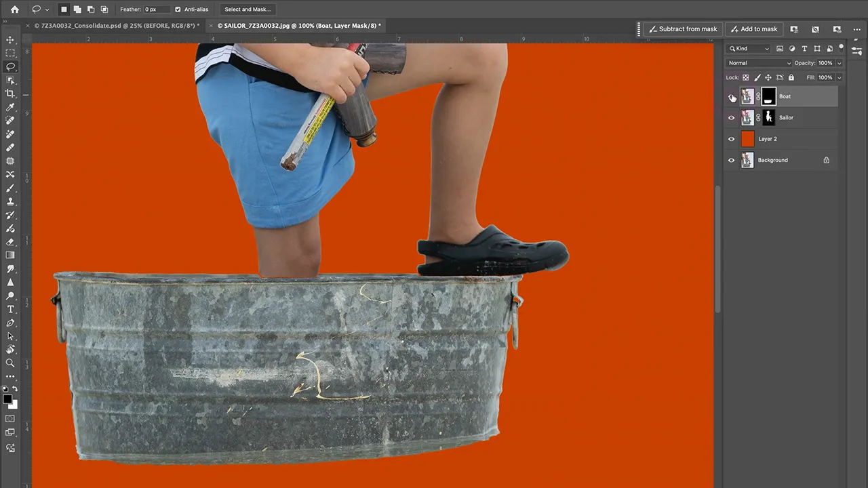Image resolution: width=868 pixels, height=488 pixels.
Task: Select the Clone Stamp tool
Action: (10, 201)
